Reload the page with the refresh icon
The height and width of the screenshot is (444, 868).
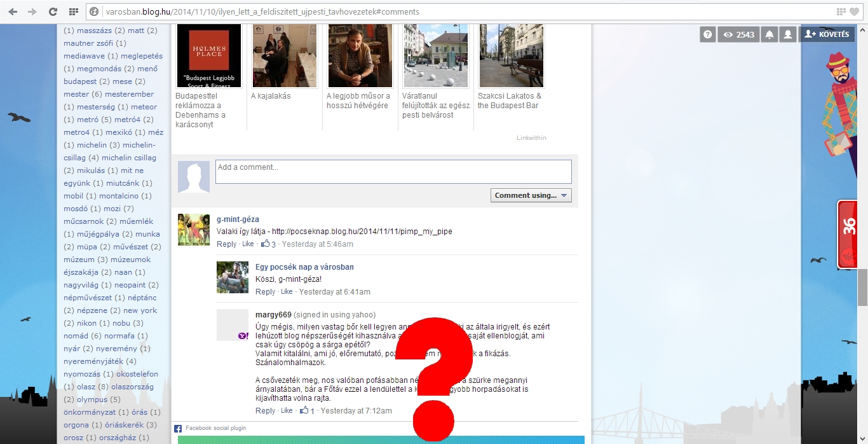coord(53,11)
